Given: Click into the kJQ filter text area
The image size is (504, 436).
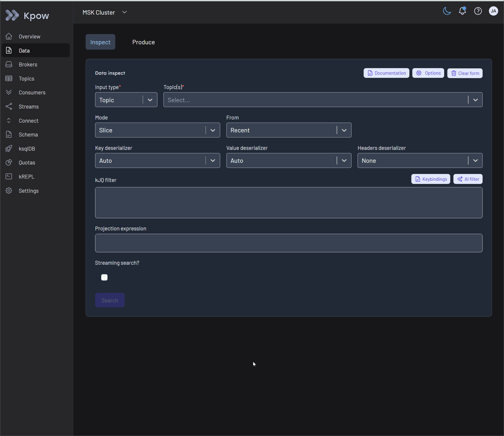Looking at the screenshot, I should tap(288, 203).
